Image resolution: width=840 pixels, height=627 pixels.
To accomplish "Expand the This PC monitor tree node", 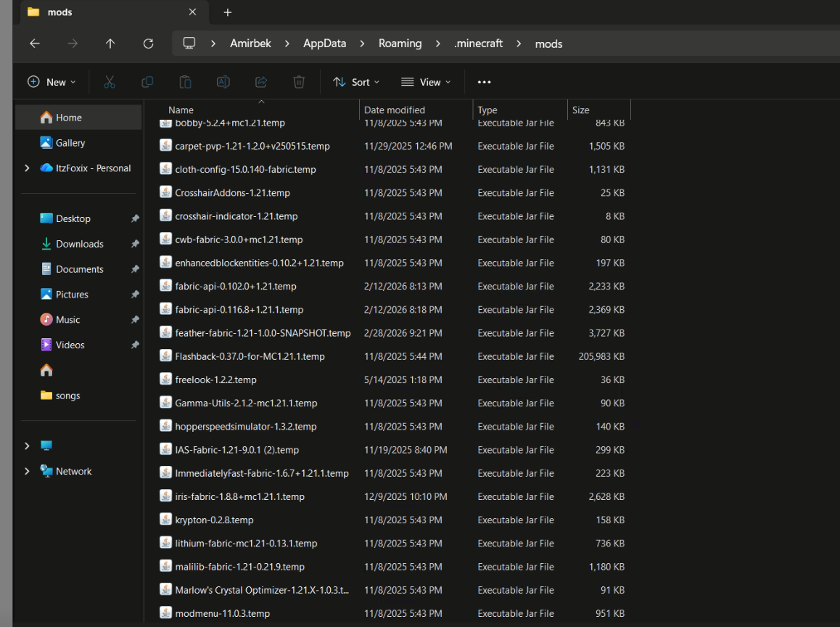I will 28,446.
